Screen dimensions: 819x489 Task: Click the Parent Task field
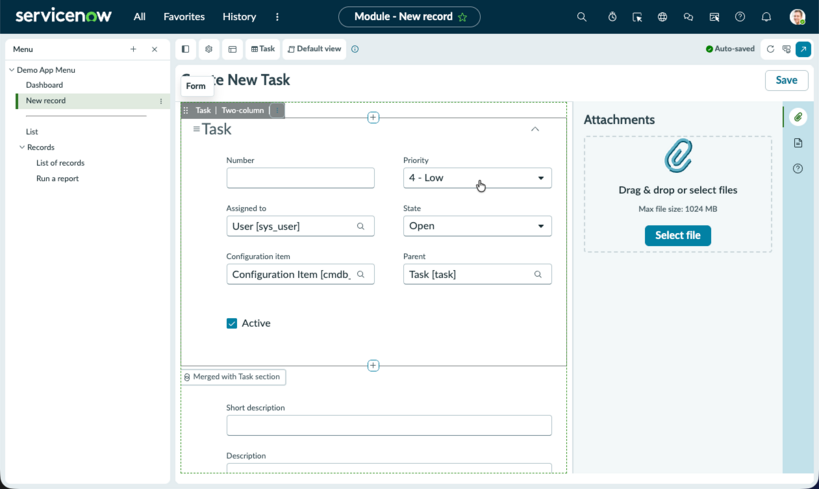click(x=477, y=274)
